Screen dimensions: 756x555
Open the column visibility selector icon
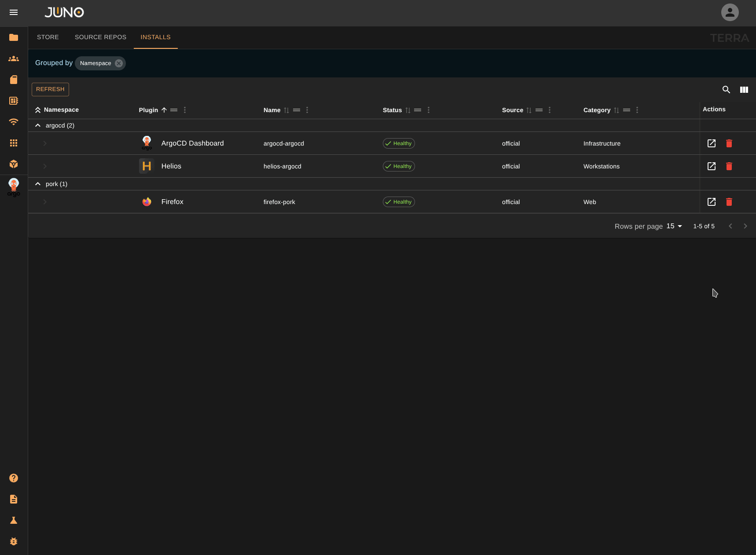coord(744,90)
